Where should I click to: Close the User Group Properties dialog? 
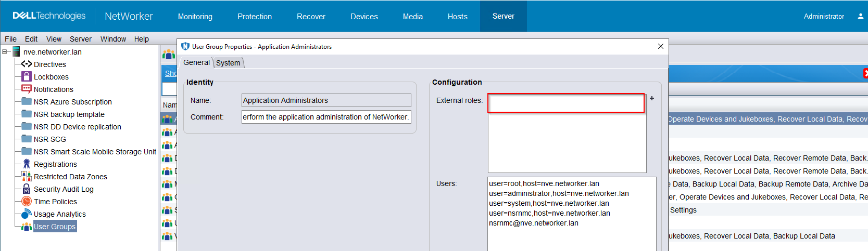point(660,46)
